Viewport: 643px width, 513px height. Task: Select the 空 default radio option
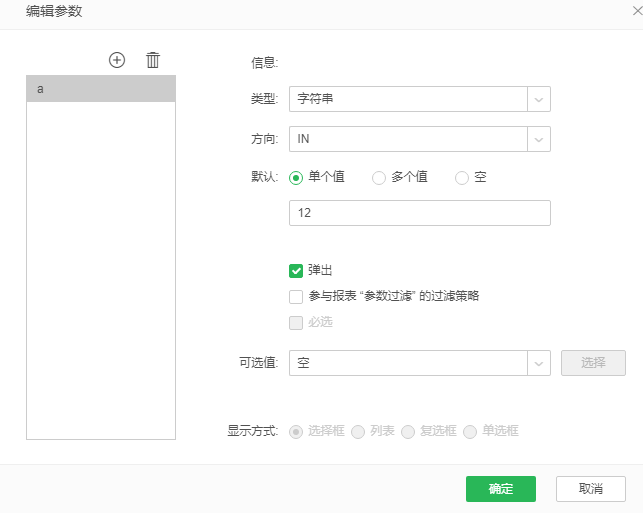pos(462,178)
